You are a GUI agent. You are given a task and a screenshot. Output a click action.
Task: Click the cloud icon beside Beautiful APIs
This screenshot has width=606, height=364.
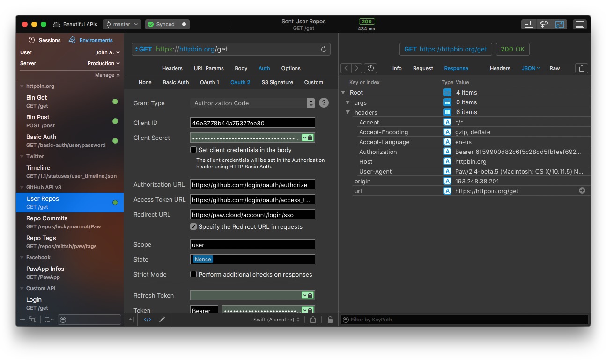click(x=57, y=24)
